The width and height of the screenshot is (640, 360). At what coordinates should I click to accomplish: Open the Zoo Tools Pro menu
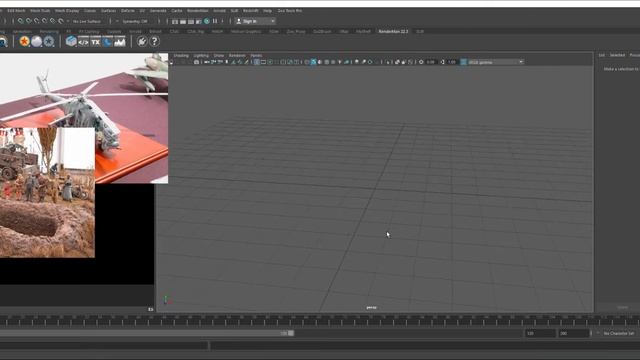coord(289,11)
